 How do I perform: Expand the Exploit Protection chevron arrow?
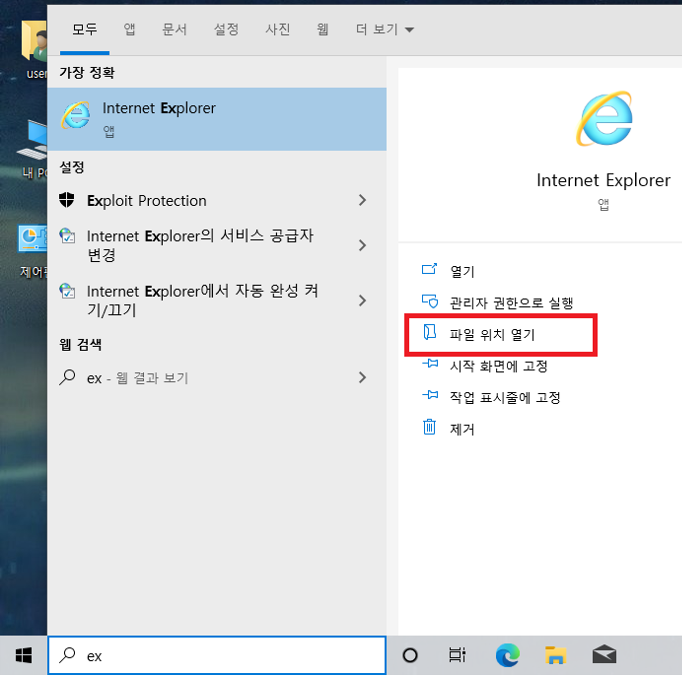(362, 200)
